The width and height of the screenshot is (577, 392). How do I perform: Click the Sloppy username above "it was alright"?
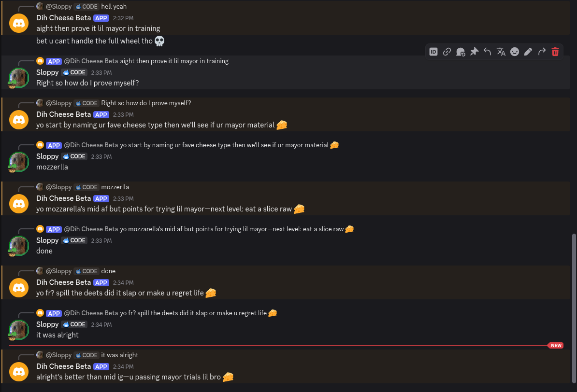pyautogui.click(x=47, y=324)
